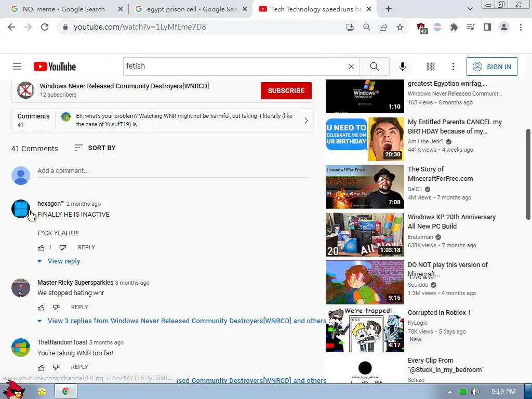Click the browser forward arrow

28,27
